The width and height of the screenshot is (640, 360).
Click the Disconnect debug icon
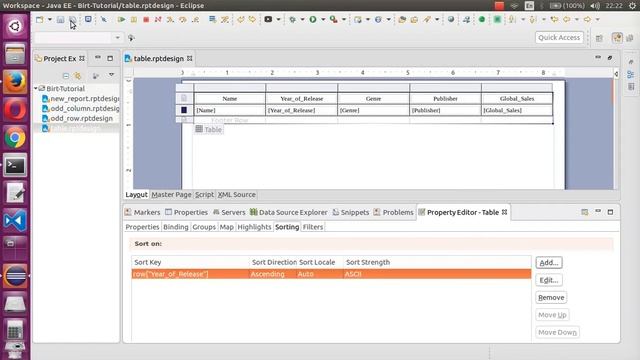pos(158,19)
